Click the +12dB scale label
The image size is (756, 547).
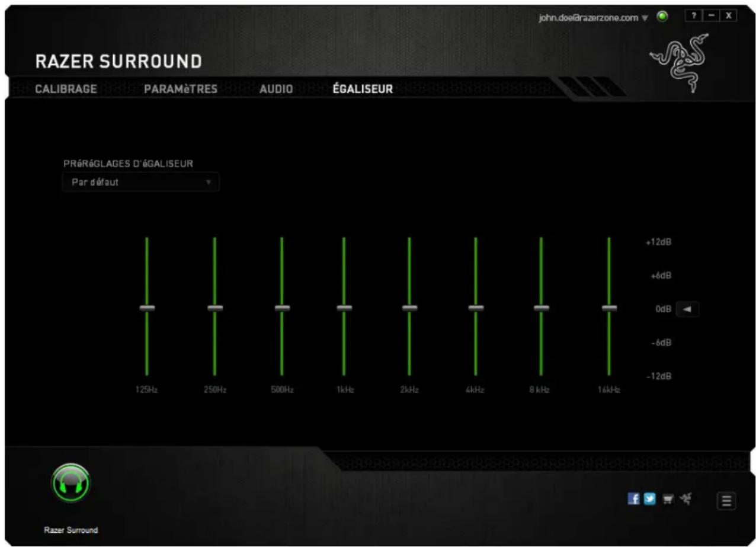(658, 242)
